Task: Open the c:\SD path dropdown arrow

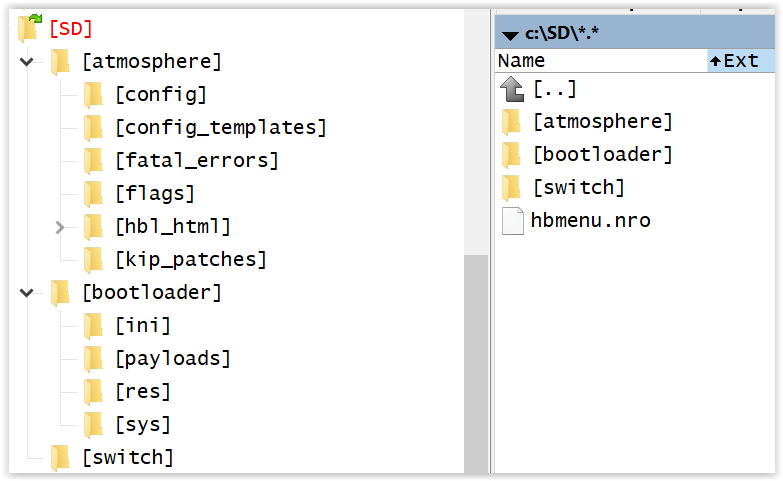Action: pos(510,35)
